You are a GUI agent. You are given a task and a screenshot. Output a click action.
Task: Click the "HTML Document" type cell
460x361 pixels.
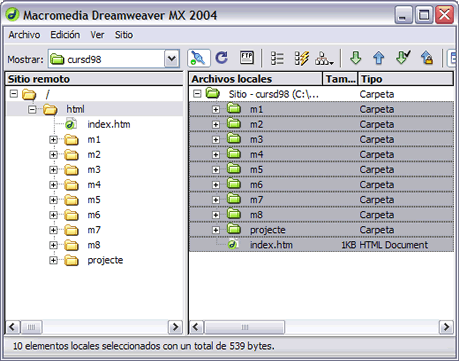[393, 245]
